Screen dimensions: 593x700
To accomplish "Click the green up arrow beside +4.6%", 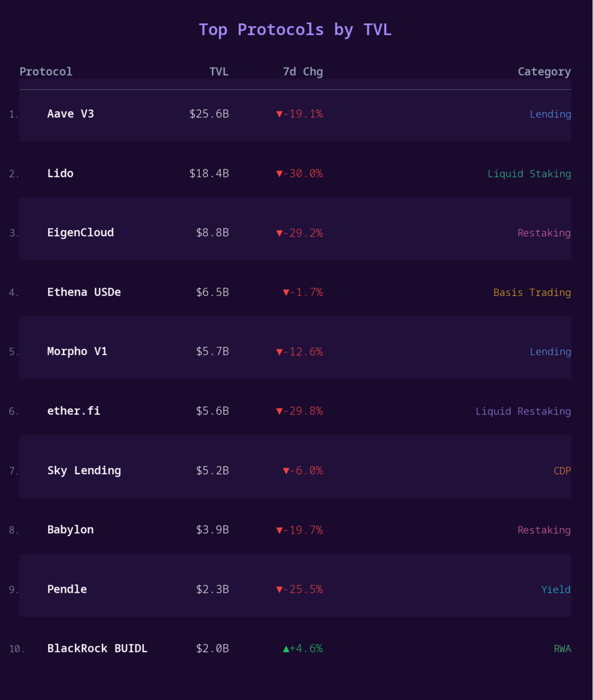I will pyautogui.click(x=286, y=649).
